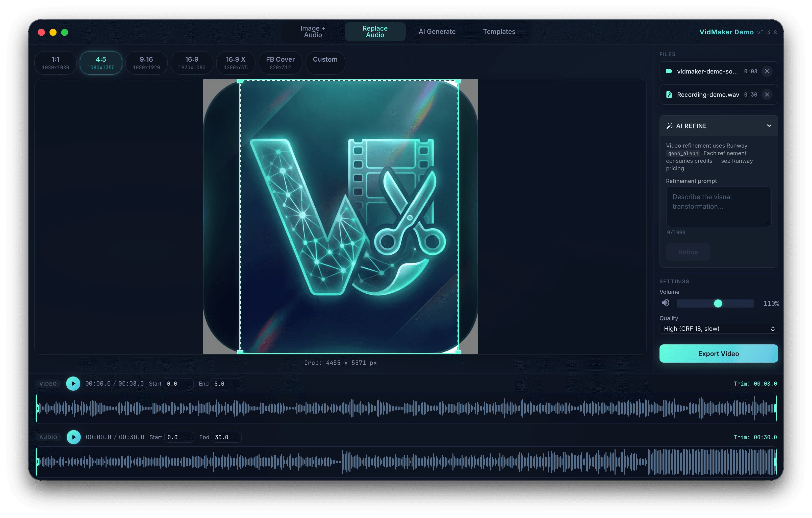
Task: Click inside the video waveform timeline
Action: point(406,408)
